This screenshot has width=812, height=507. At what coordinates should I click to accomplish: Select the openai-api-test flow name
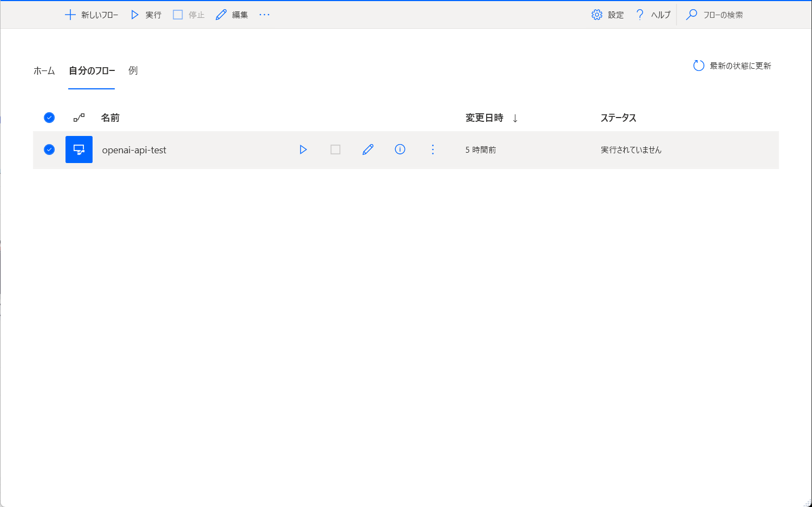[x=134, y=150]
